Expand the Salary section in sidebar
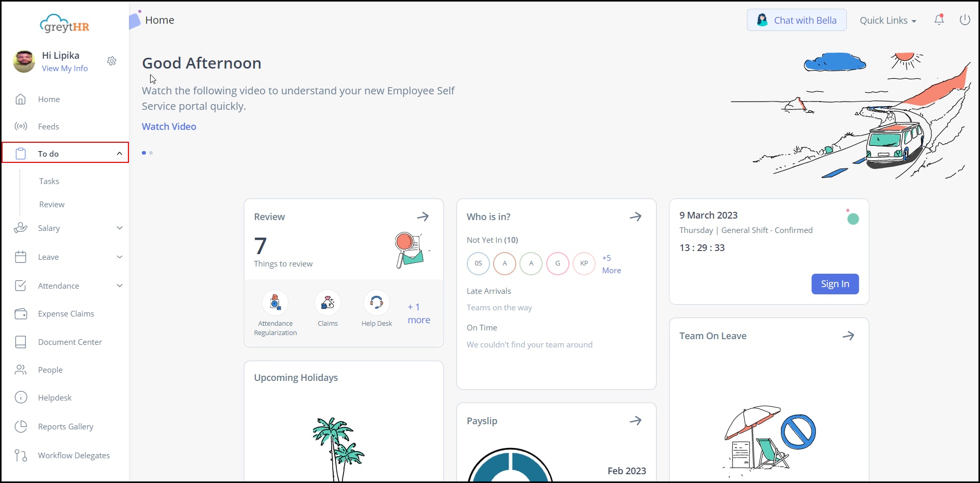 (49, 228)
